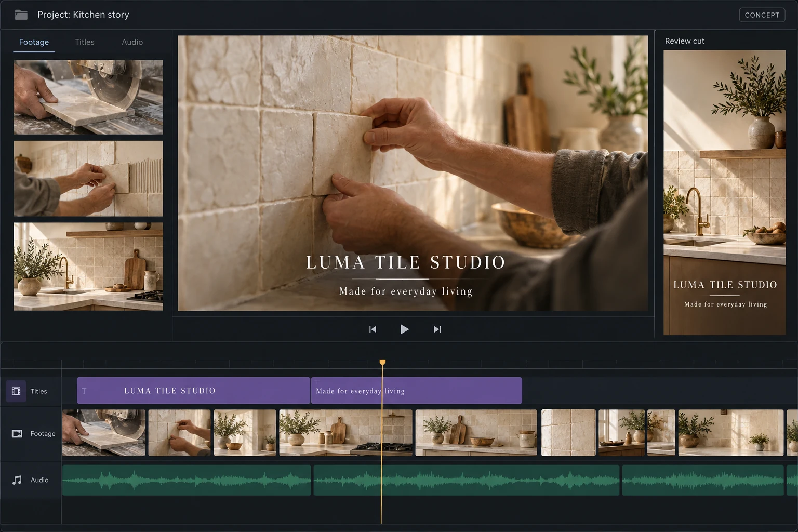Click the Review cut vertical preview
This screenshot has width=798, height=532.
[725, 192]
